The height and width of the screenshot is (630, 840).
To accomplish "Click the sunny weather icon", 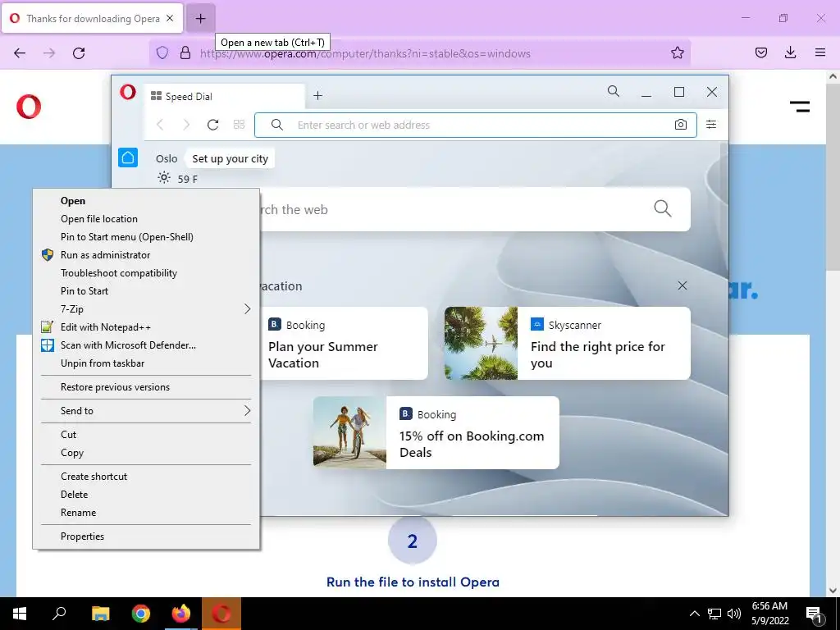I will [164, 178].
